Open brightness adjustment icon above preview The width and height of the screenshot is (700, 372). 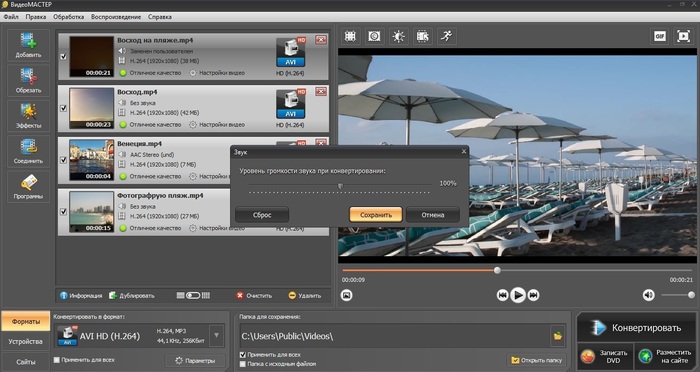398,36
